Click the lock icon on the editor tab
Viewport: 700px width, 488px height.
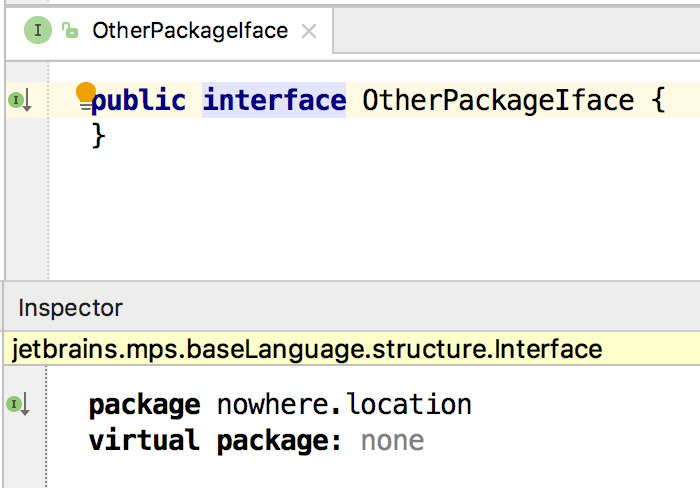pyautogui.click(x=69, y=31)
